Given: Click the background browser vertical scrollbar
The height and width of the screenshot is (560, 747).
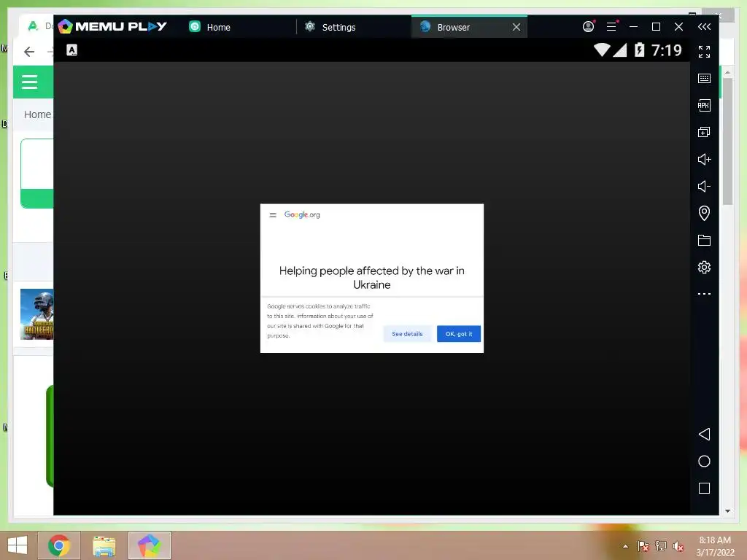Looking at the screenshot, I should click(727, 142).
